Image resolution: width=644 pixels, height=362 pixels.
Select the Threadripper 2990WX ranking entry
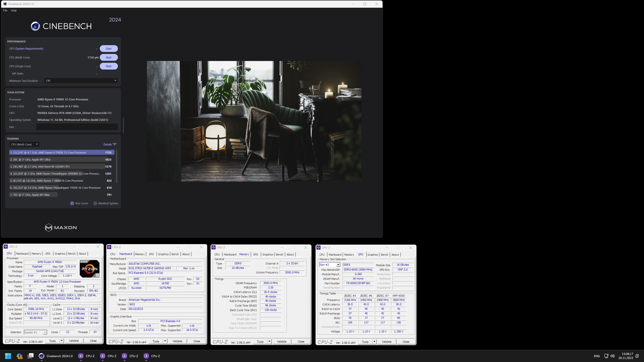pos(62,174)
